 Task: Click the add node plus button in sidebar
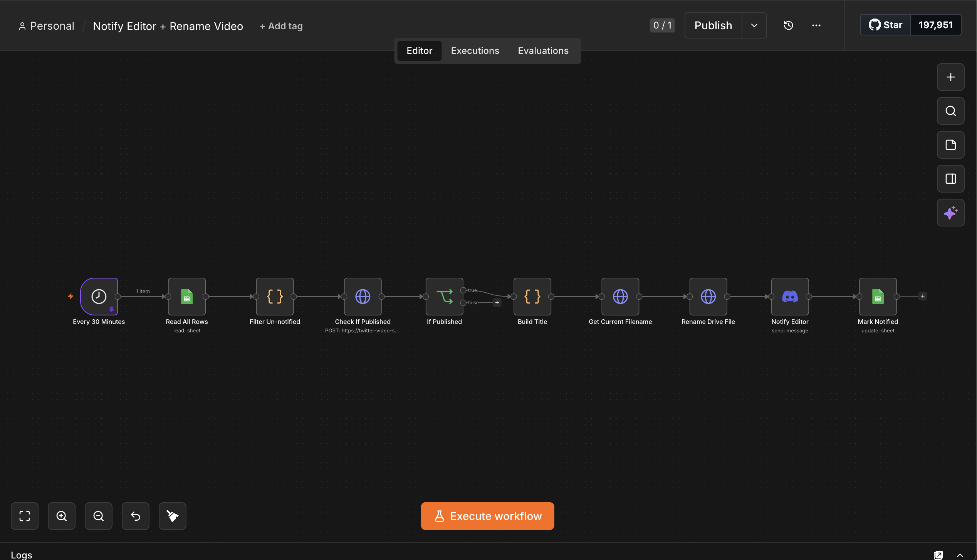coord(950,77)
